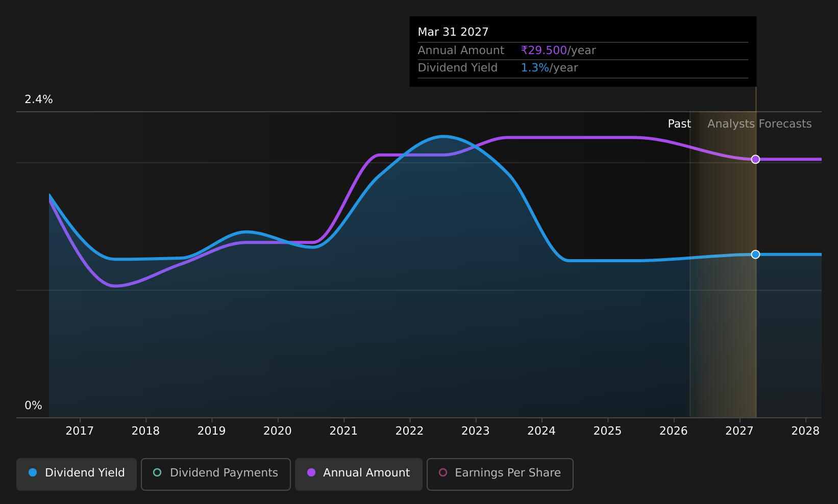Click the 2019 axis label
This screenshot has width=838, height=504.
point(211,431)
